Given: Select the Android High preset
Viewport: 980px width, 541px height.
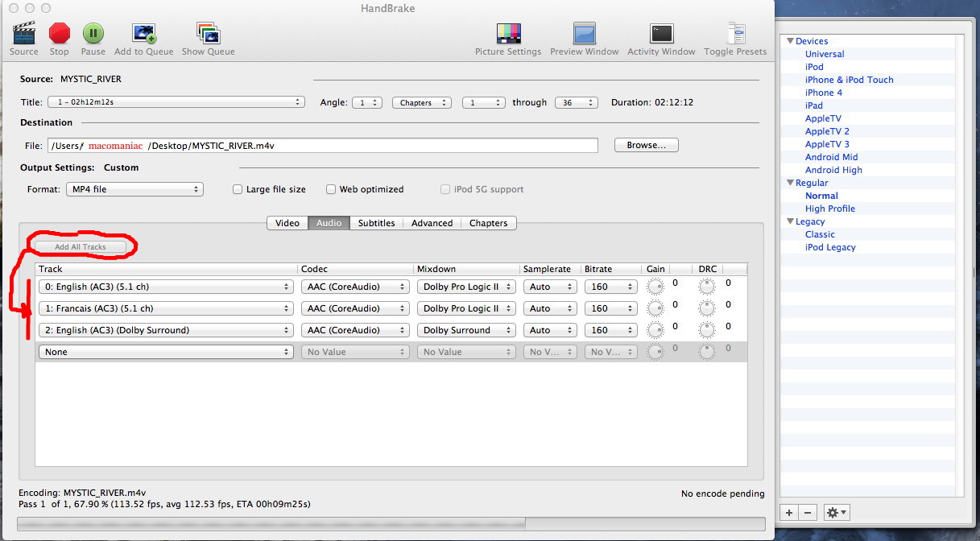Looking at the screenshot, I should click(833, 170).
